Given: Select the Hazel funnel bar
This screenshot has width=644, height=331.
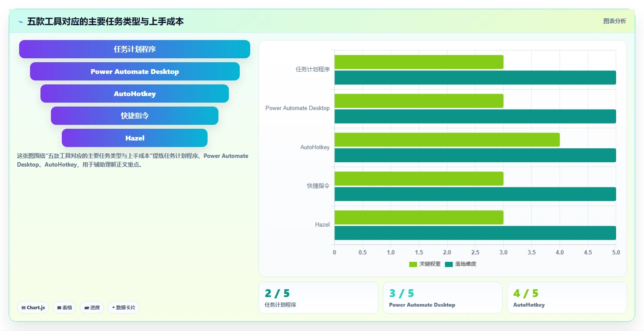Looking at the screenshot, I should 134,138.
